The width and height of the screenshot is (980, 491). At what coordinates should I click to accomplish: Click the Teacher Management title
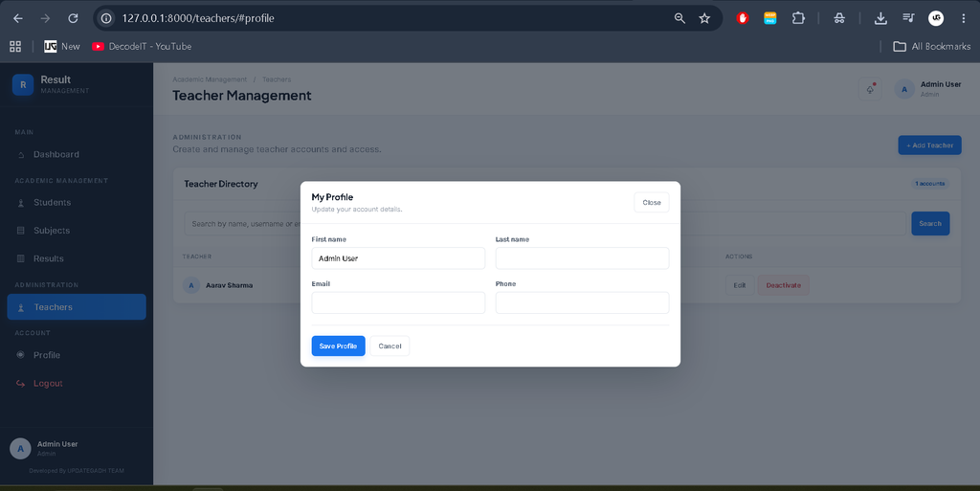pos(242,96)
